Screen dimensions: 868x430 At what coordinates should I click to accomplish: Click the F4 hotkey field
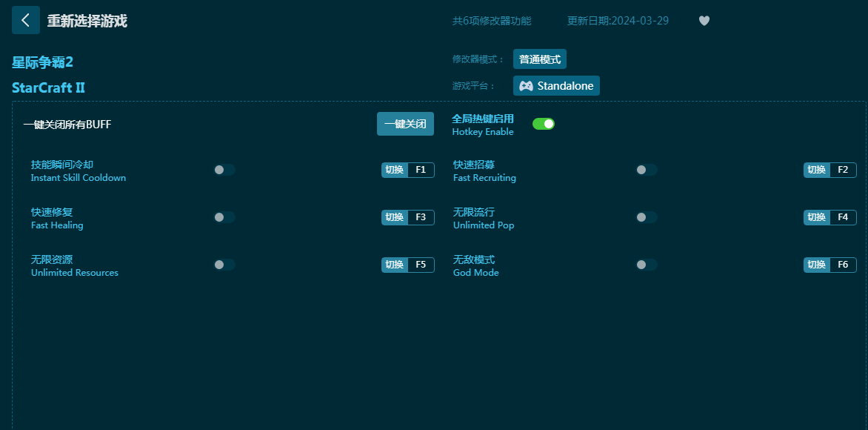pyautogui.click(x=843, y=217)
